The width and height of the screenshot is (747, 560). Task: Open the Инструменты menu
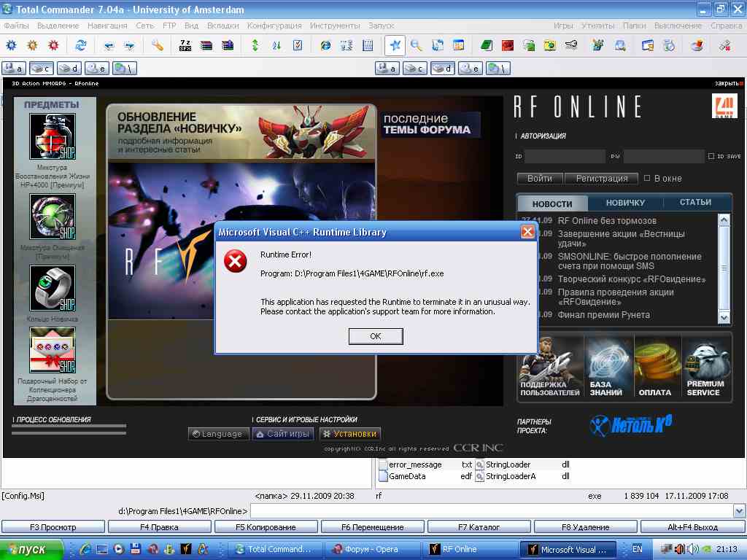[x=335, y=26]
